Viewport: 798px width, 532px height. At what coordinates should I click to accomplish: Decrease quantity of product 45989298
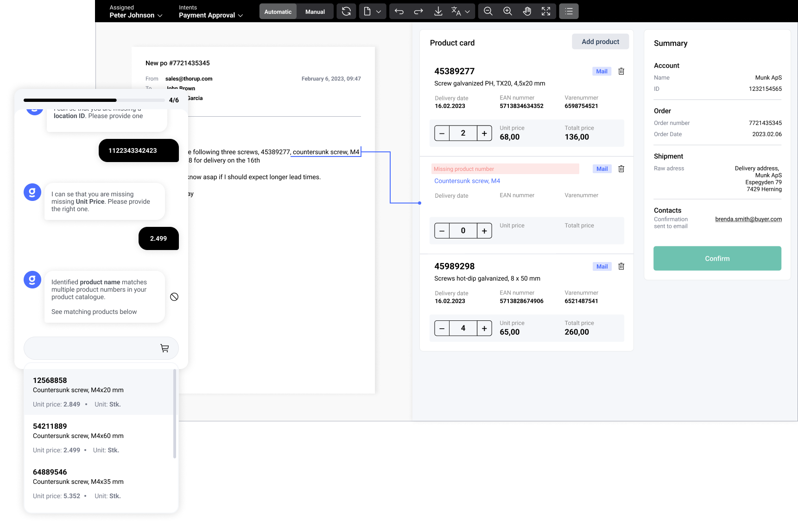pyautogui.click(x=442, y=328)
